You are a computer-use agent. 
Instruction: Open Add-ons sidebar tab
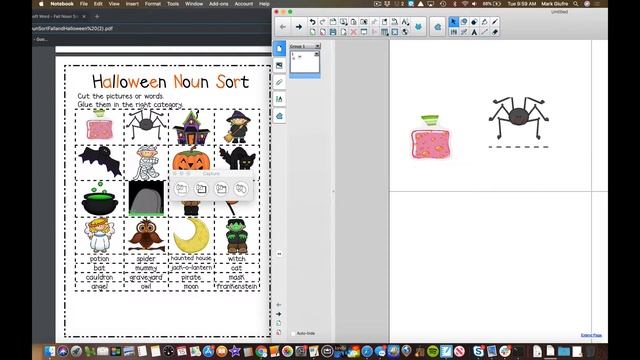tap(279, 116)
